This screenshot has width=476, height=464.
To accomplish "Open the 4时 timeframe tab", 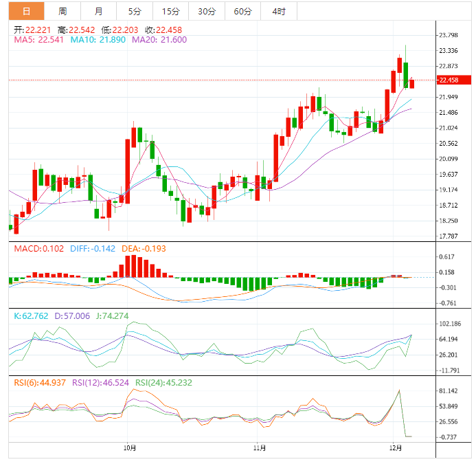I will [x=279, y=11].
